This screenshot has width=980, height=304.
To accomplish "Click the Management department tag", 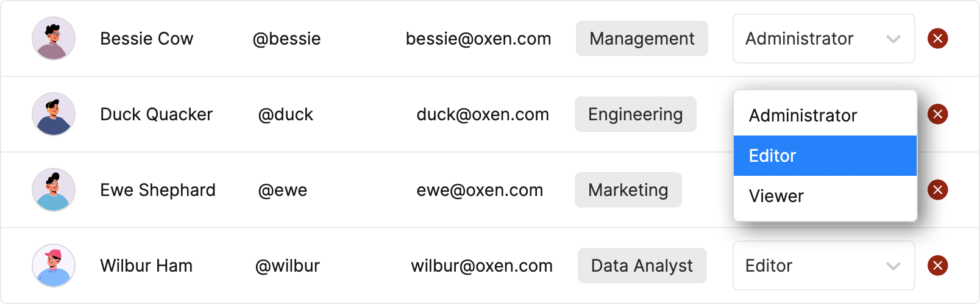I will tap(642, 38).
